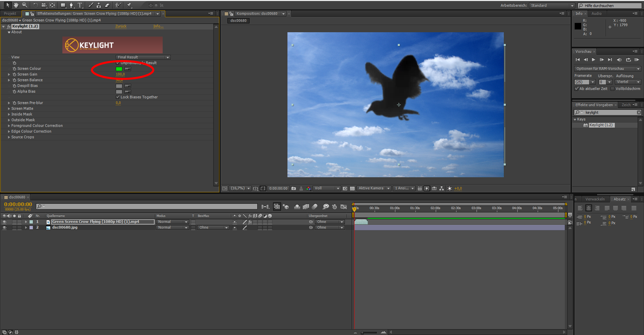Click the Play button in Vorschau panel
This screenshot has width=644, height=335.
(x=593, y=60)
